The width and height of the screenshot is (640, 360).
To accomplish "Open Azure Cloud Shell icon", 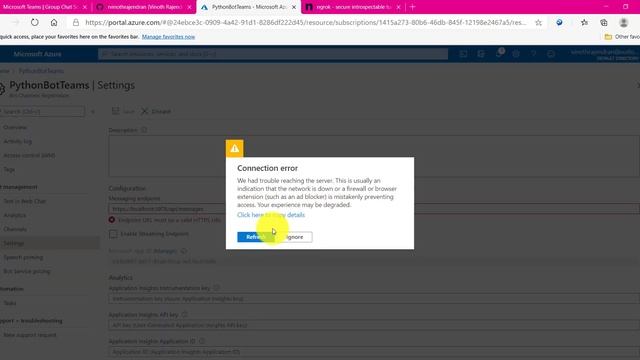I will (463, 54).
